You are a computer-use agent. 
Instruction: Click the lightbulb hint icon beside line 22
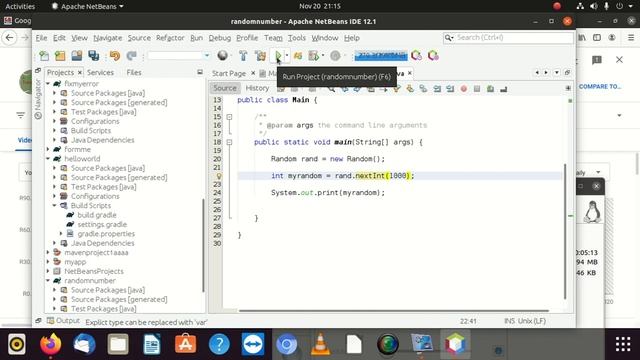pyautogui.click(x=219, y=176)
